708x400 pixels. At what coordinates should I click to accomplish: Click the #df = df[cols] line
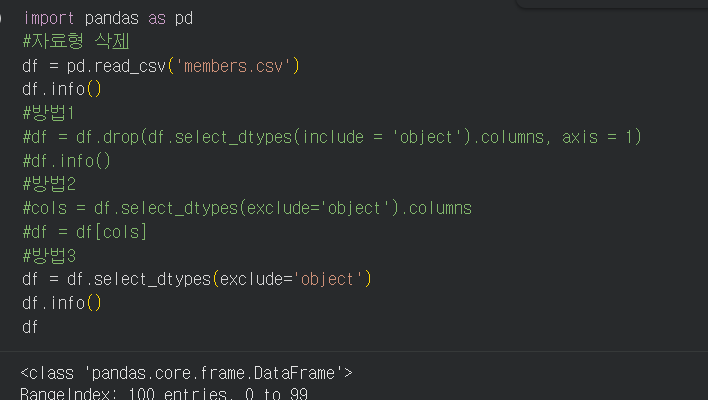(x=84, y=231)
